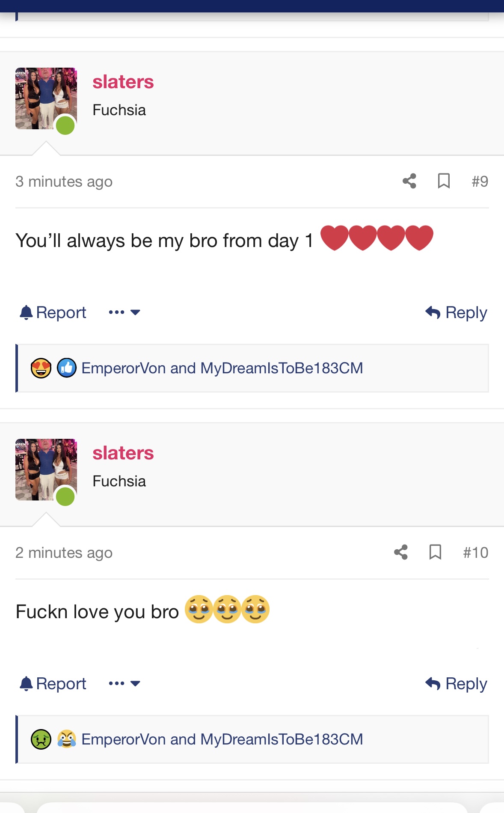The height and width of the screenshot is (813, 504).
Task: View heart-eyes reaction on post #9
Action: click(41, 368)
